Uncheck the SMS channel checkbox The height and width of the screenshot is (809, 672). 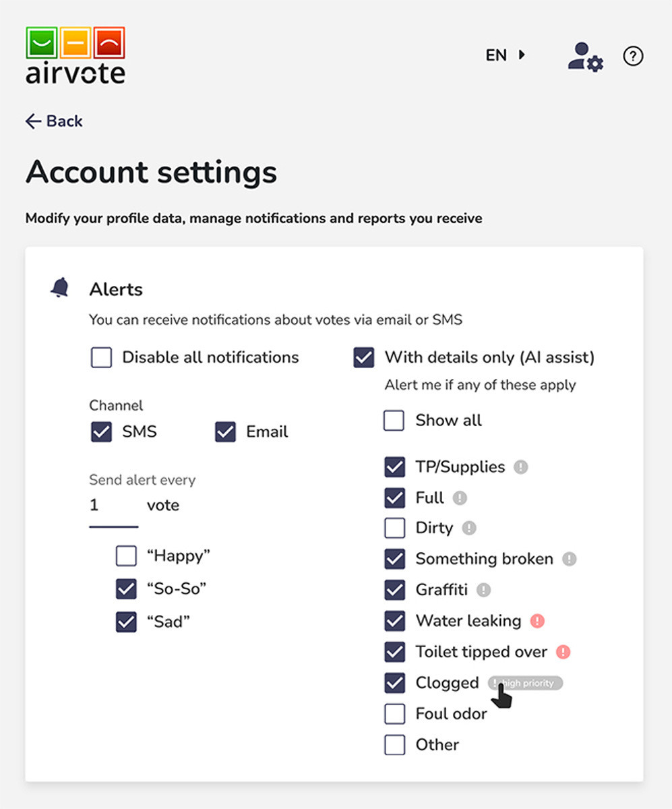point(101,432)
